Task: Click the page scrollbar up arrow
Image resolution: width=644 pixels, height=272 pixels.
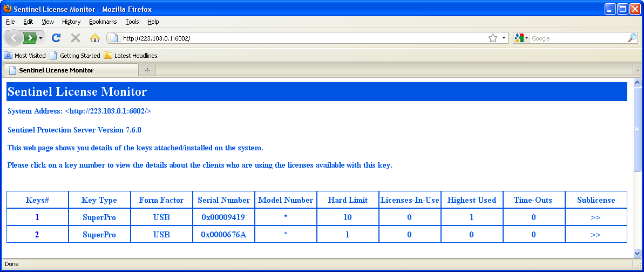Action: coord(638,83)
